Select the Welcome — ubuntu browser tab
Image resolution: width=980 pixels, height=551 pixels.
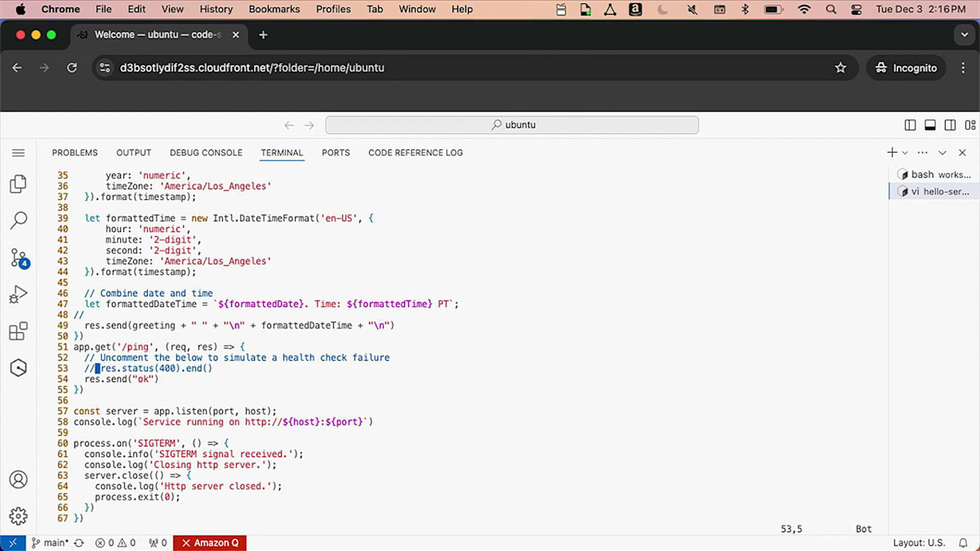160,35
